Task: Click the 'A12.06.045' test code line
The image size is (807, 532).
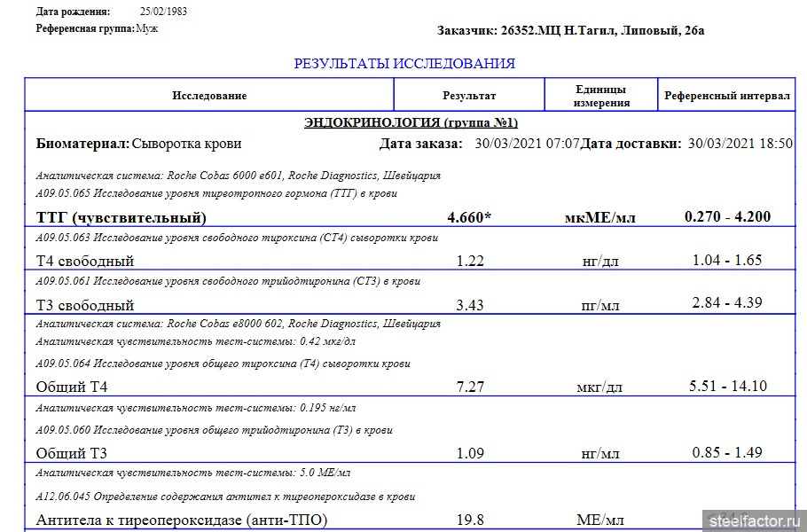Action: 225,497
